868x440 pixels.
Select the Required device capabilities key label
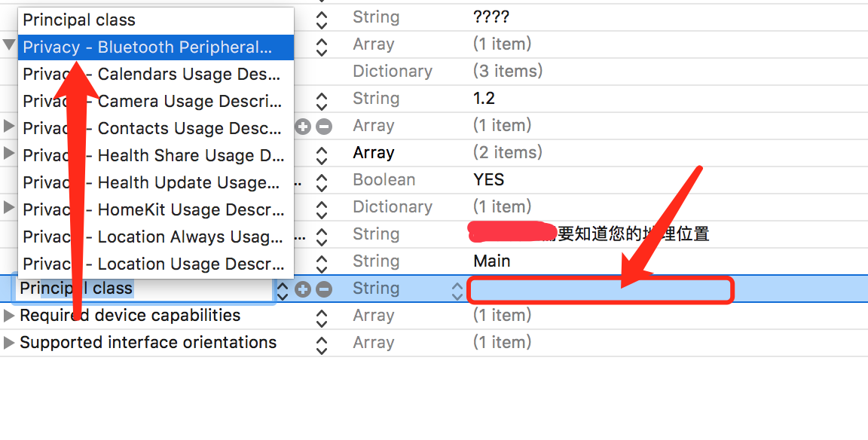[x=130, y=316]
